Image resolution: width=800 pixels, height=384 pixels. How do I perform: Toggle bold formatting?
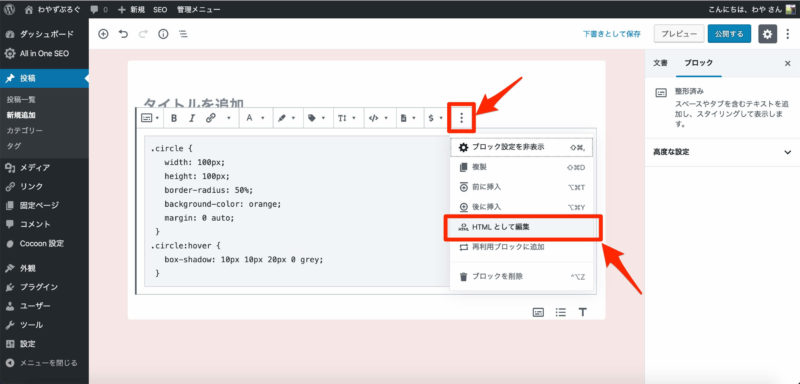[174, 118]
